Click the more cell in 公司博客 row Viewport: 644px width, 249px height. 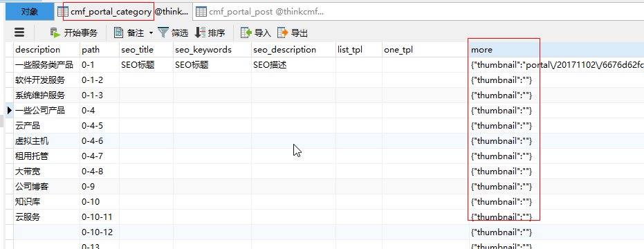[x=557, y=187]
